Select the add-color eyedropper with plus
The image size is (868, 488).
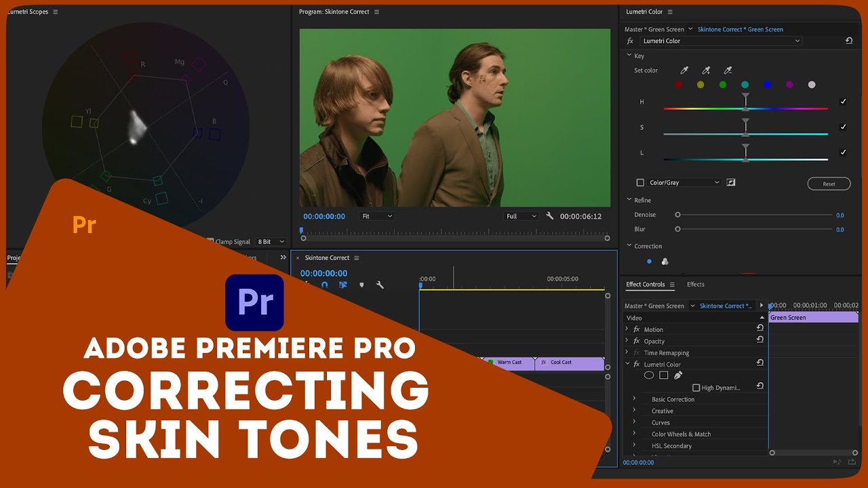click(706, 70)
